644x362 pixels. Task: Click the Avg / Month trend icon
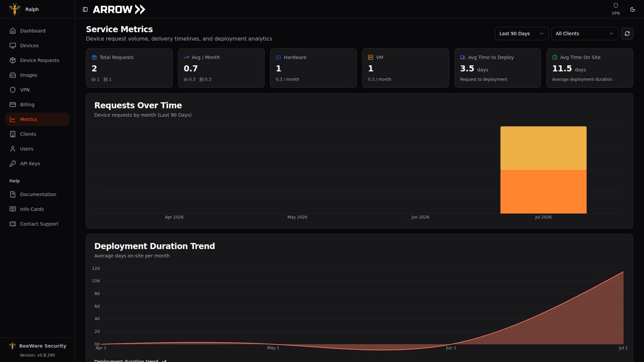click(186, 57)
